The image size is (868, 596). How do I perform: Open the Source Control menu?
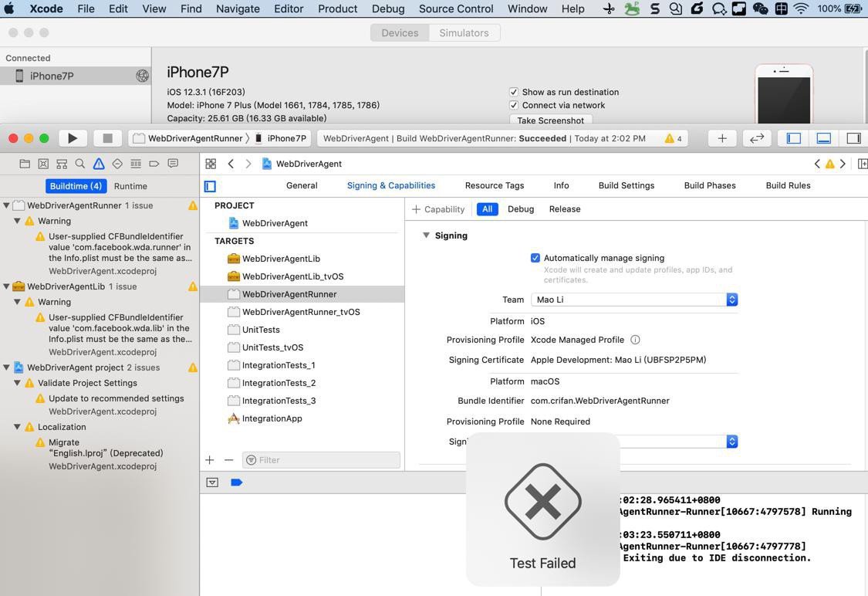click(x=455, y=8)
